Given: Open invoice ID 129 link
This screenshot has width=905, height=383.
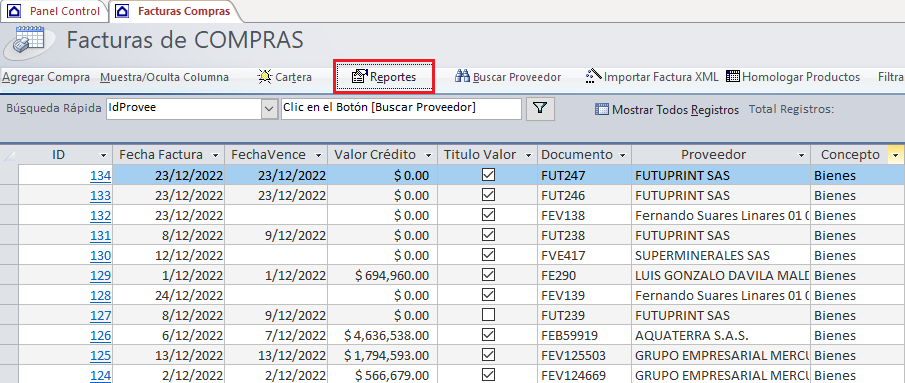Looking at the screenshot, I should click(x=100, y=275).
